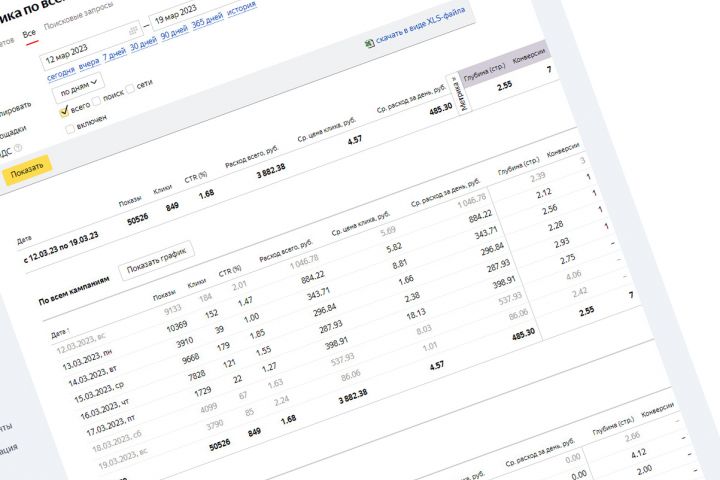Click the Excel file icon beside the download link
This screenshot has width=720, height=480.
pos(369,44)
